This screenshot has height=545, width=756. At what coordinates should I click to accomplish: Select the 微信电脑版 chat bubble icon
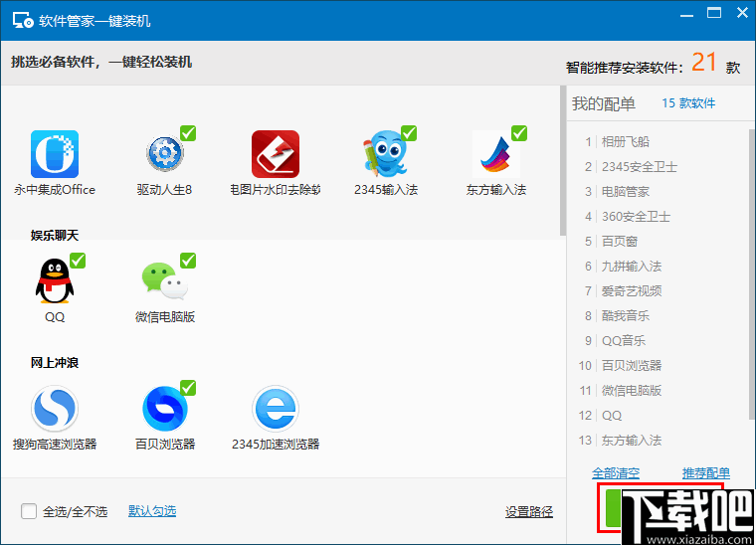(x=165, y=280)
